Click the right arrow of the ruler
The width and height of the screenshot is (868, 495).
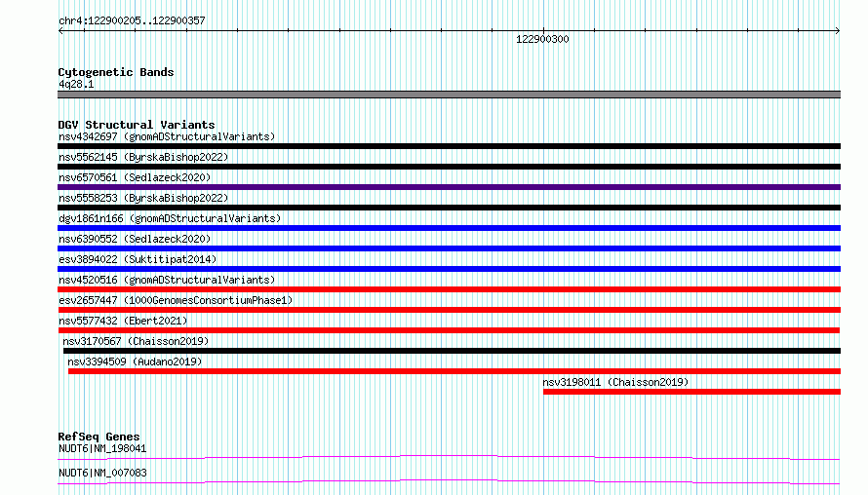click(838, 31)
